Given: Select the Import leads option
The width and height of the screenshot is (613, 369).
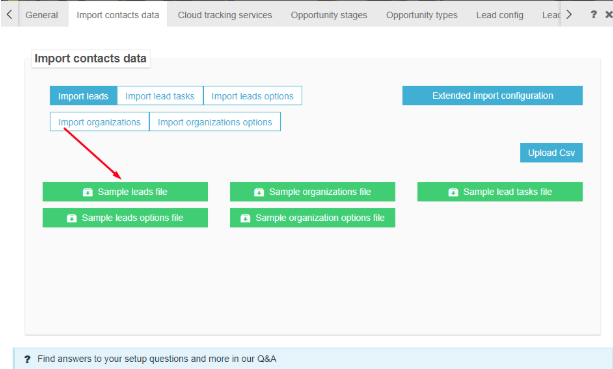Looking at the screenshot, I should click(x=83, y=96).
